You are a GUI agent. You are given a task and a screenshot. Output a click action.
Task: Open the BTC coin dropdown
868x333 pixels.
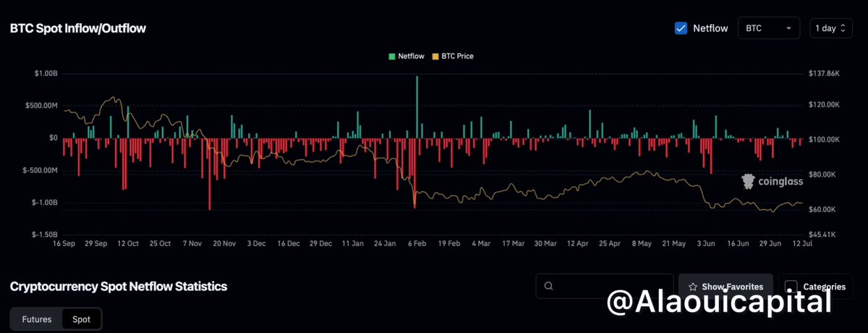pos(768,28)
